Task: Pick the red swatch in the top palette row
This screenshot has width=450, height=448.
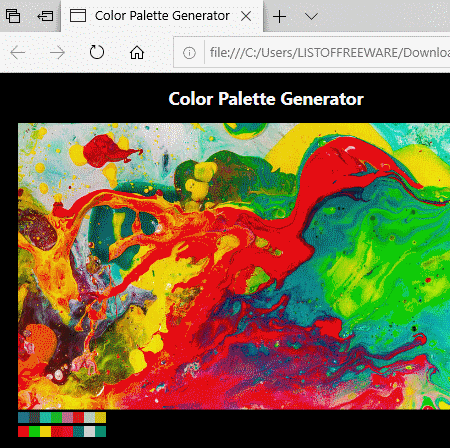Action: point(78,417)
